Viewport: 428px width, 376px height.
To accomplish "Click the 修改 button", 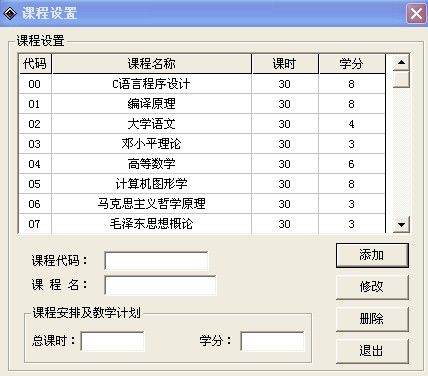I will point(372,287).
